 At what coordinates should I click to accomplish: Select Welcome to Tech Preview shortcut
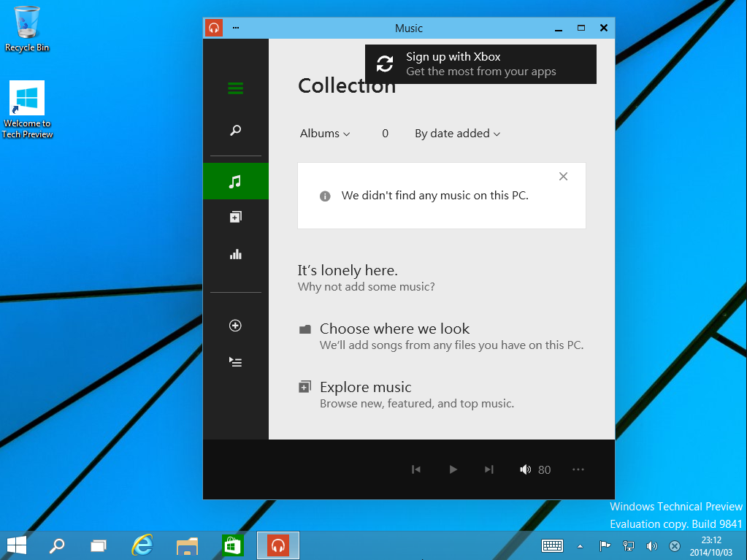click(27, 110)
